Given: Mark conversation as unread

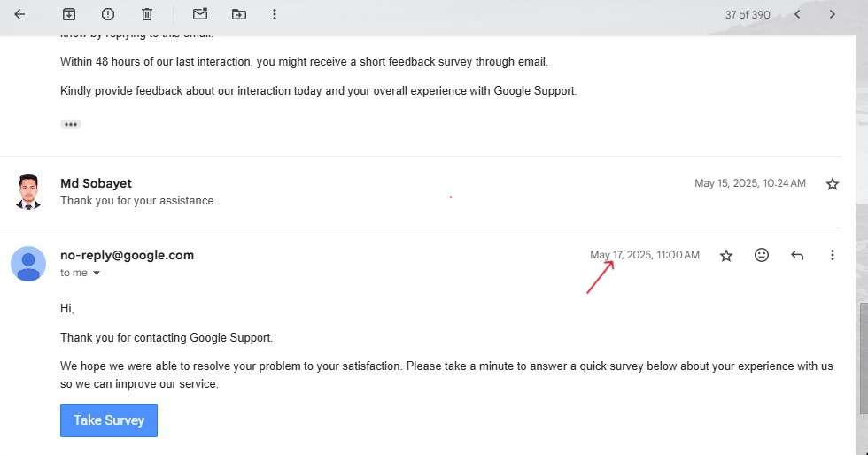Looking at the screenshot, I should coord(200,14).
